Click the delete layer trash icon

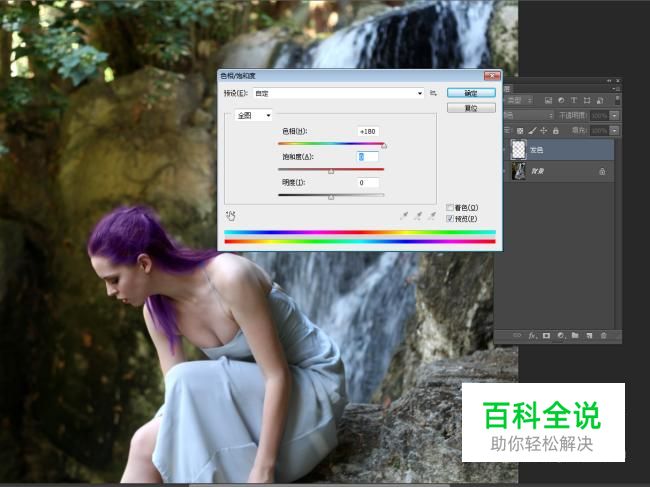point(604,336)
